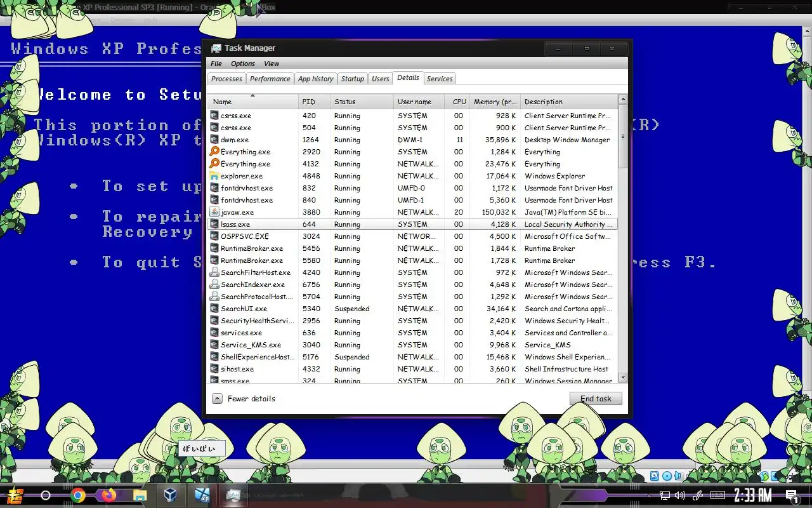Click the process list scroll down arrow
The height and width of the screenshot is (508, 812).
click(622, 377)
